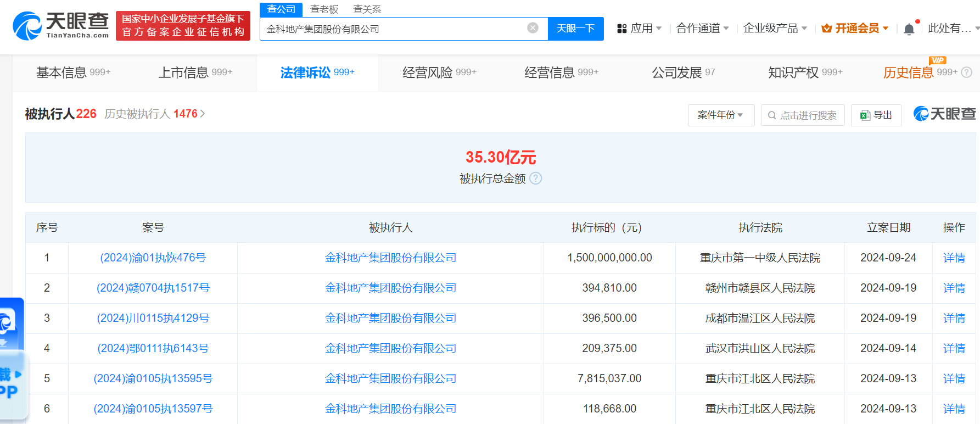
Task: Click the help icon next to 历史信息
Action: 967,72
